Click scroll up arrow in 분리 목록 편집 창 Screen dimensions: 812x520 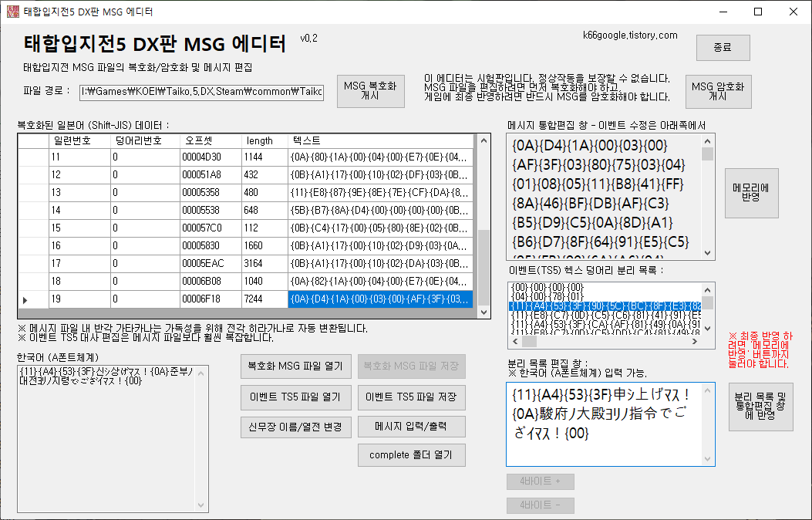707,390
